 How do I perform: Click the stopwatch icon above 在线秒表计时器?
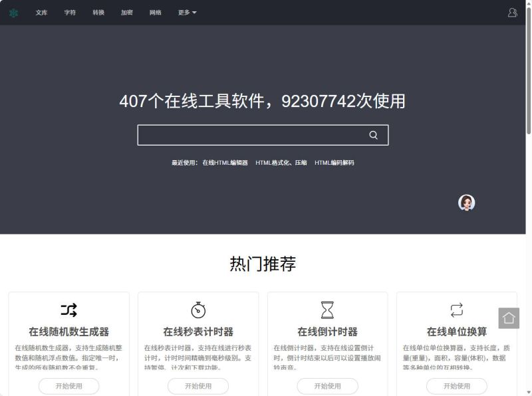point(198,310)
